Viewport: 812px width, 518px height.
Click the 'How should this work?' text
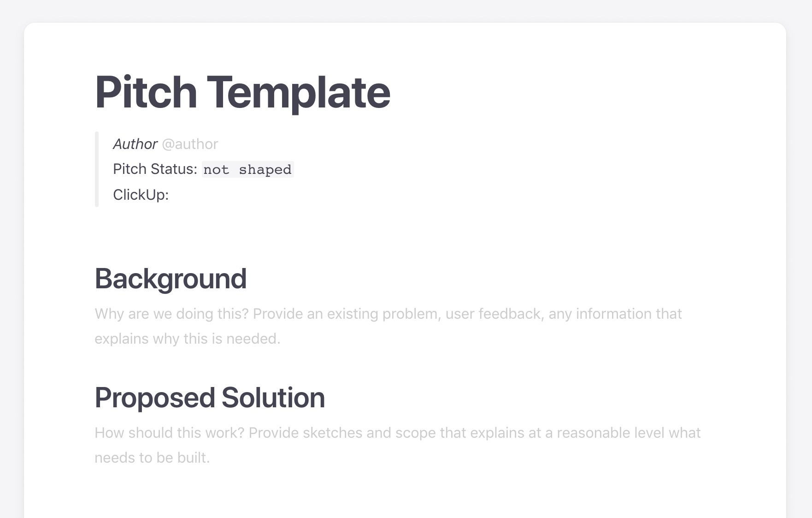tap(169, 433)
